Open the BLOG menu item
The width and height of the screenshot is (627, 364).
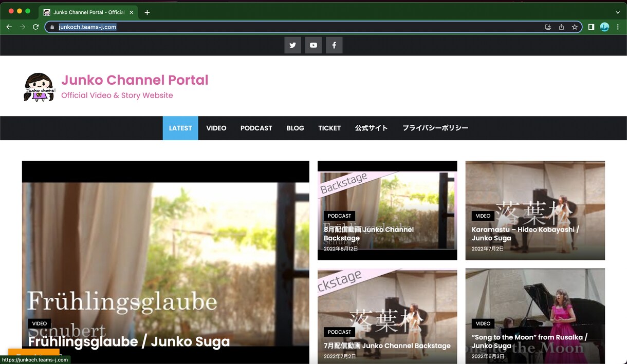[x=296, y=128]
